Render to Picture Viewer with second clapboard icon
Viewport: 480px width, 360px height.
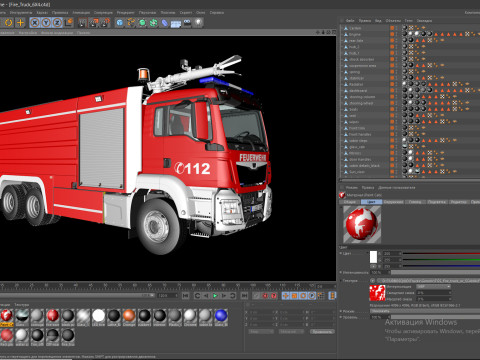pos(94,23)
